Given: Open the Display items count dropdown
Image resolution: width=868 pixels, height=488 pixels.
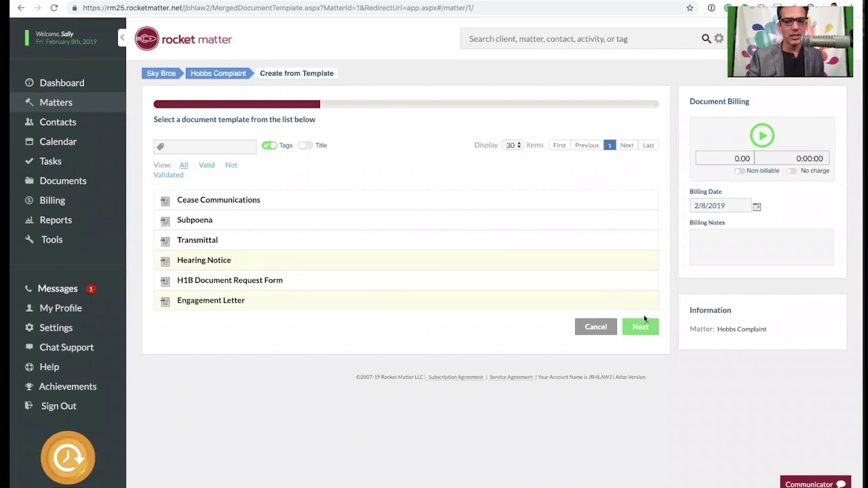Looking at the screenshot, I should [x=513, y=145].
